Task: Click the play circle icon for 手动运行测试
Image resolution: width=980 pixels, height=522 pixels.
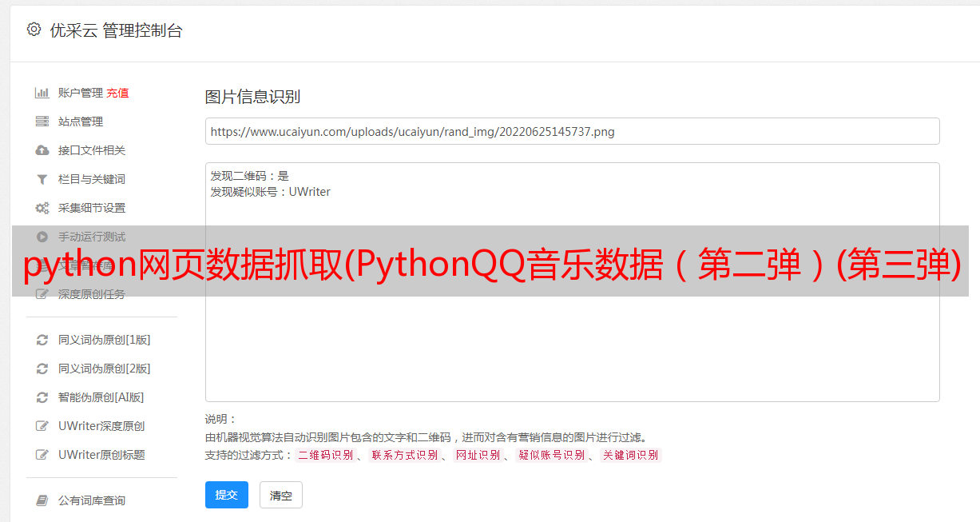Action: click(42, 237)
